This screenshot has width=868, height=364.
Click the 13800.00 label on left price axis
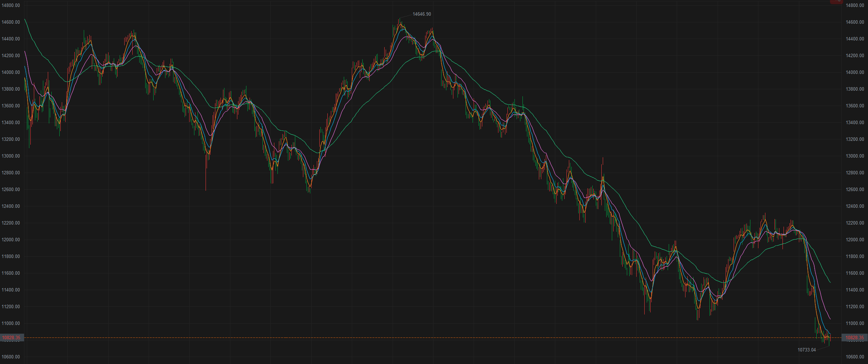click(11, 89)
